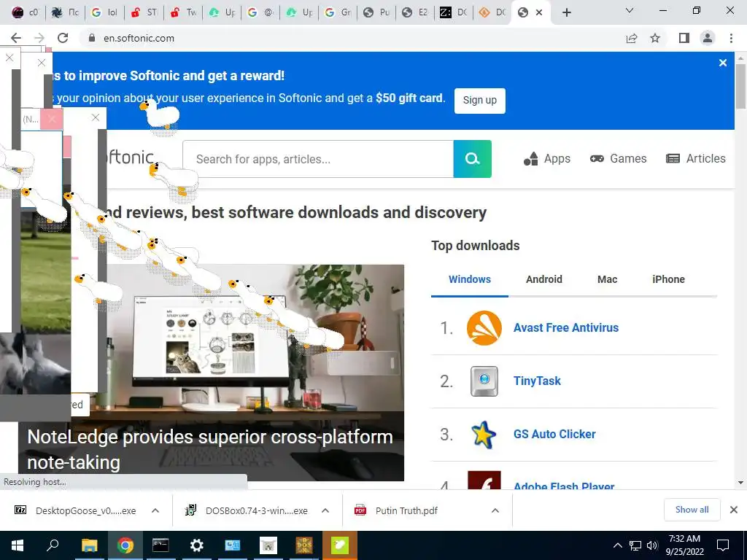The width and height of the screenshot is (747, 560).
Task: Focus the 'Search for apps, articles...' field
Action: tap(318, 158)
